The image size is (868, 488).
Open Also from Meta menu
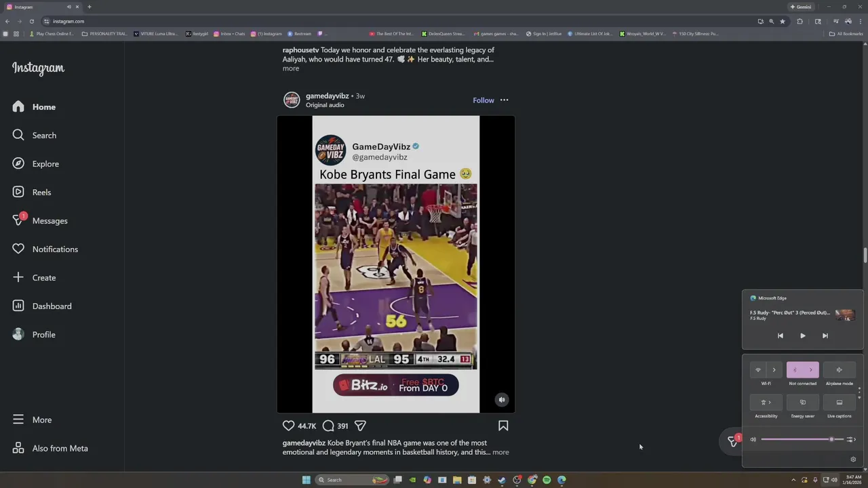click(x=50, y=448)
